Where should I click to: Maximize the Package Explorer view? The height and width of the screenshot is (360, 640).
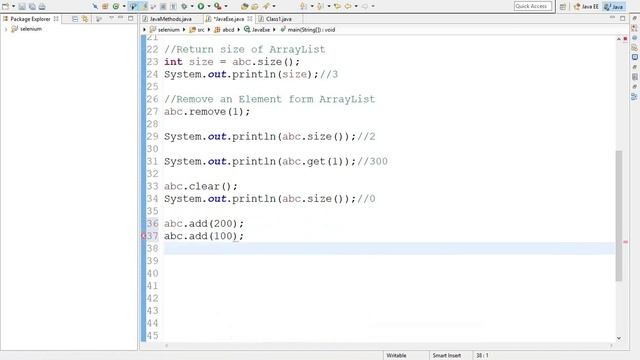(x=131, y=18)
